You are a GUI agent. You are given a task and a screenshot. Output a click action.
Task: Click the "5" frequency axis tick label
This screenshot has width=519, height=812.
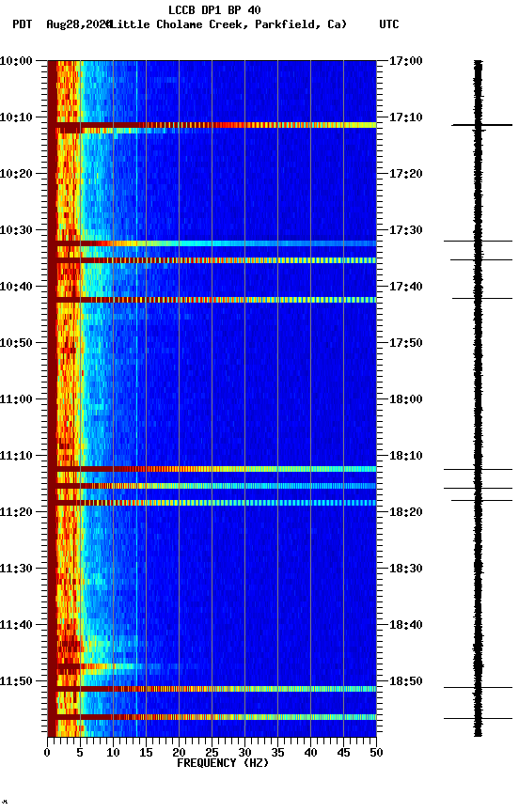tap(80, 753)
